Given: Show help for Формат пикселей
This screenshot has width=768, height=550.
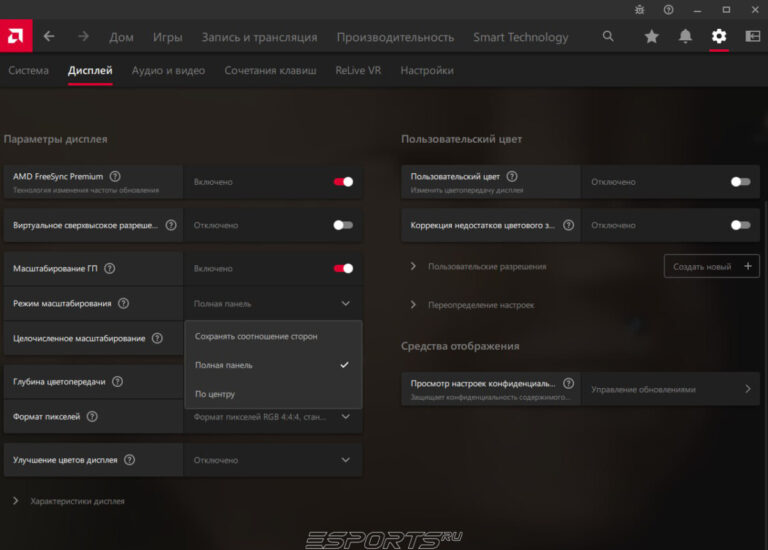Looking at the screenshot, I should [92, 417].
